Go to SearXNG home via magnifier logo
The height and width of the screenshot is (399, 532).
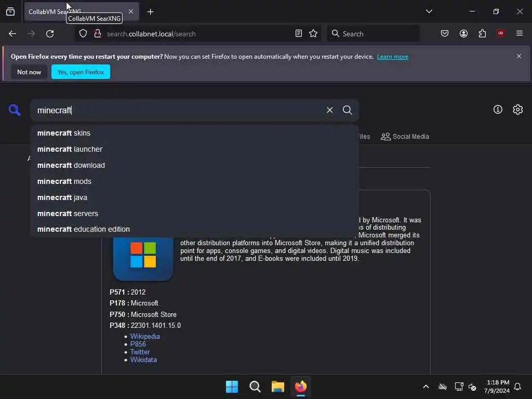click(15, 110)
